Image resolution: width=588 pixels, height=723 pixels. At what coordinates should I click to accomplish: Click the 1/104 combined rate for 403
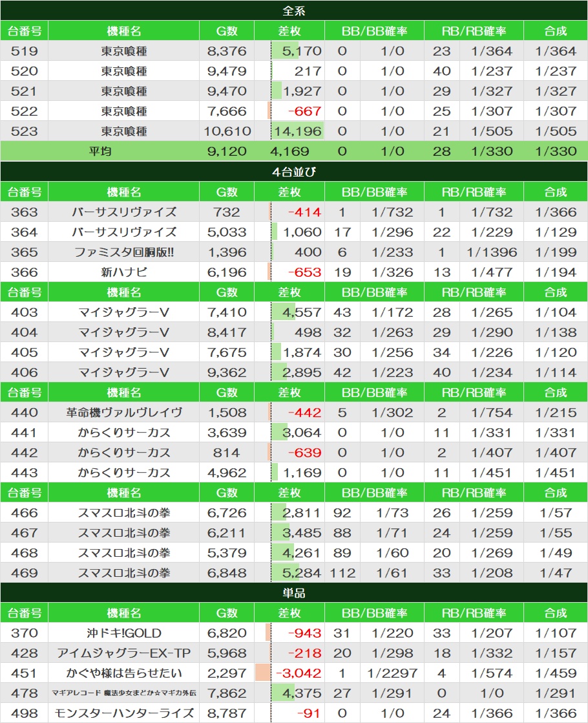[556, 312]
